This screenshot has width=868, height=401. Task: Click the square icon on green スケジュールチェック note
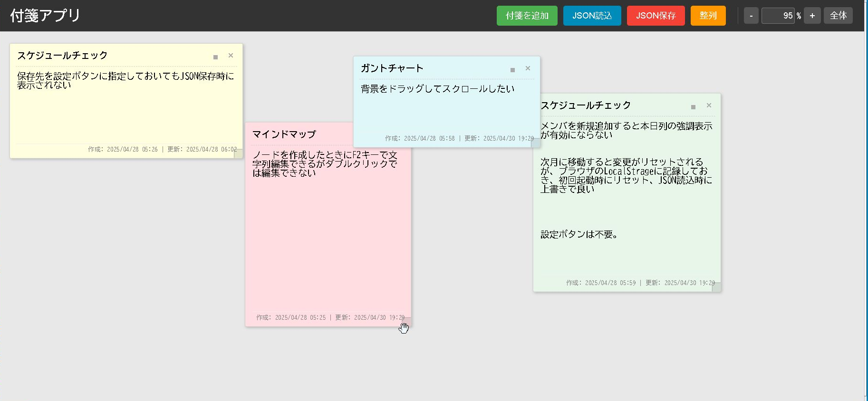(693, 107)
